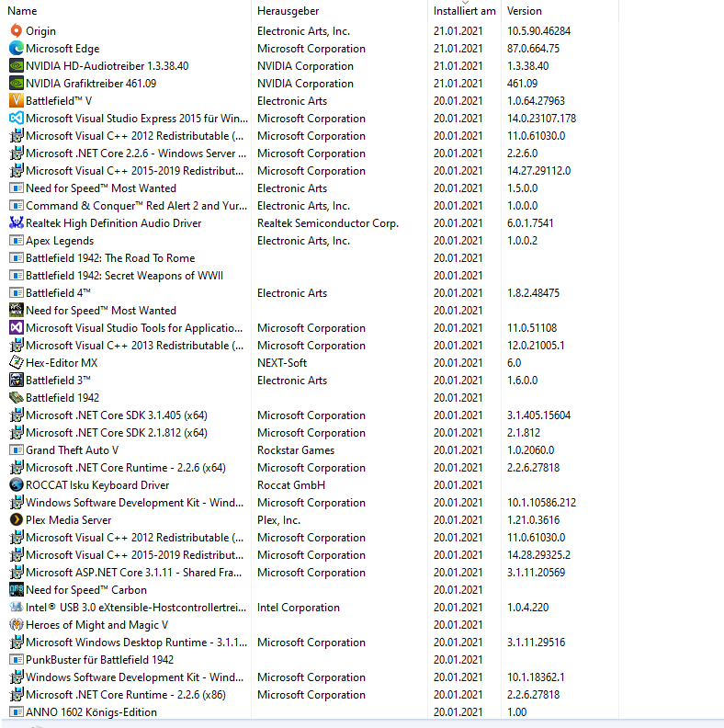Screen dimensions: 724x728
Task: Click the .NET Core SDK 3.1.405 icon
Action: pos(17,415)
